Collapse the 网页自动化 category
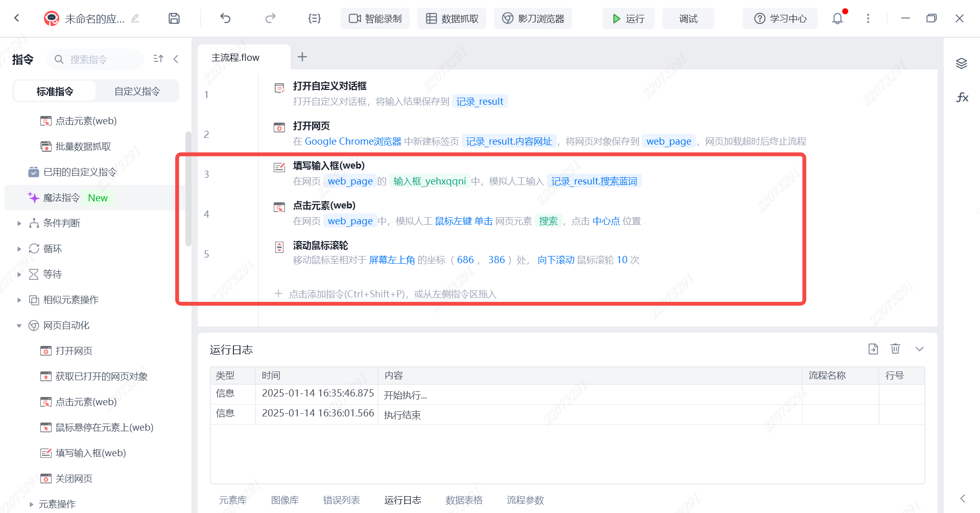This screenshot has height=513, width=980. tap(19, 325)
